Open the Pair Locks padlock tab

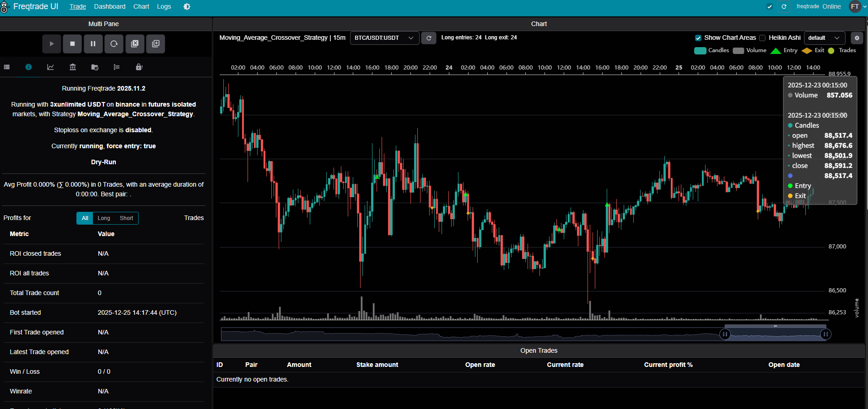[x=139, y=67]
